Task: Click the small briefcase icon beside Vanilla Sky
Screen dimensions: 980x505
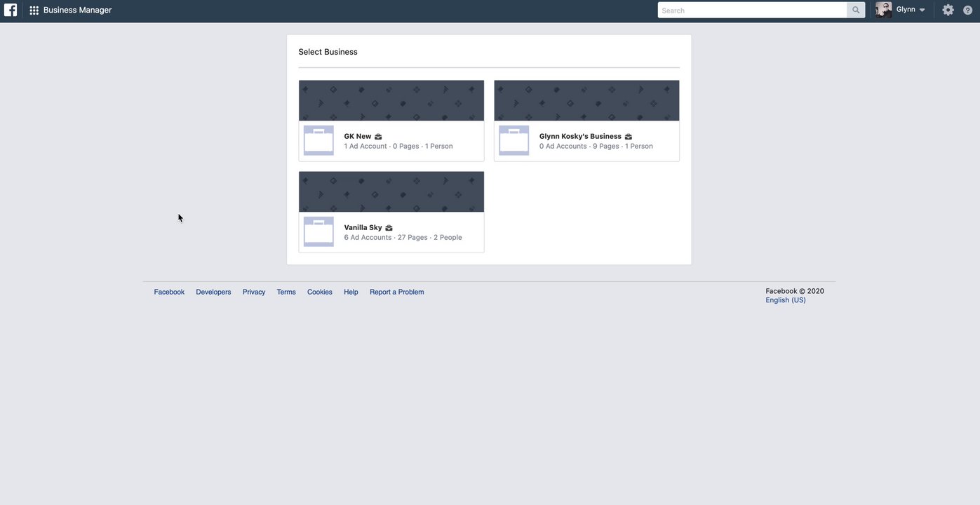Action: tap(389, 228)
